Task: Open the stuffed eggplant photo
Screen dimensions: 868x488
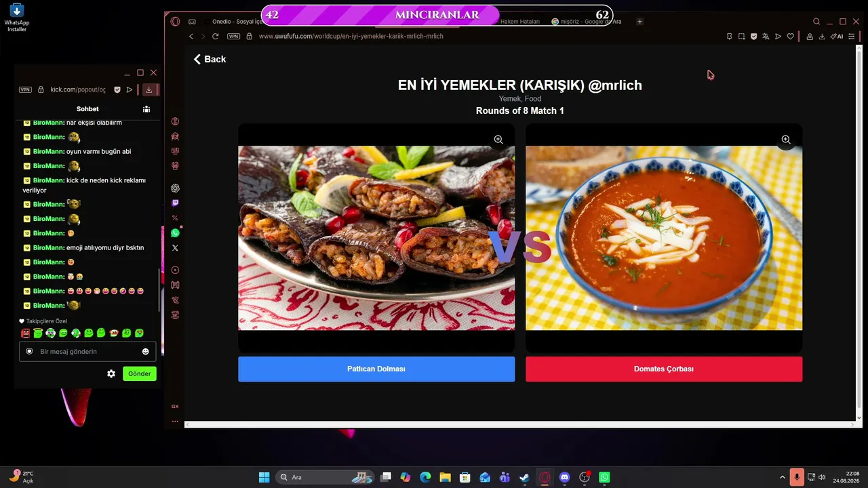Action: tap(376, 238)
